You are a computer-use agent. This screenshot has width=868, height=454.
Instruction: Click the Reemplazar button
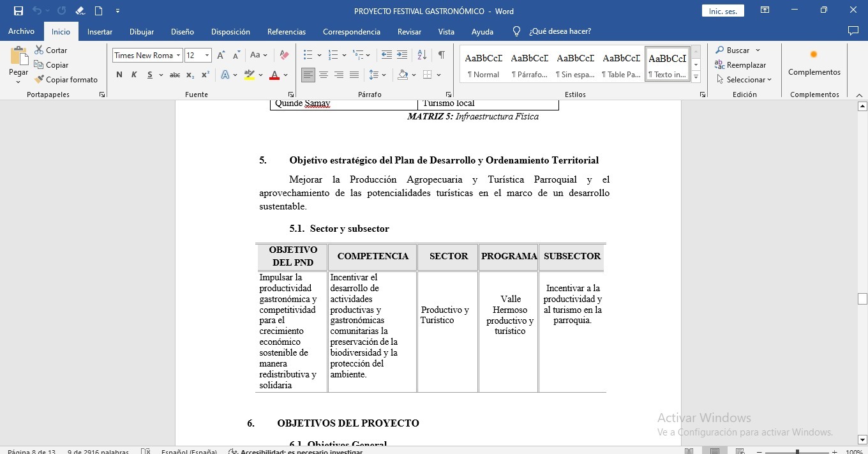pos(740,65)
